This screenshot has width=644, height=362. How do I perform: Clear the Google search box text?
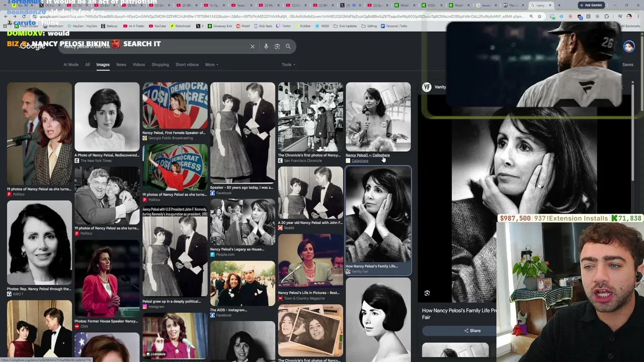click(253, 46)
